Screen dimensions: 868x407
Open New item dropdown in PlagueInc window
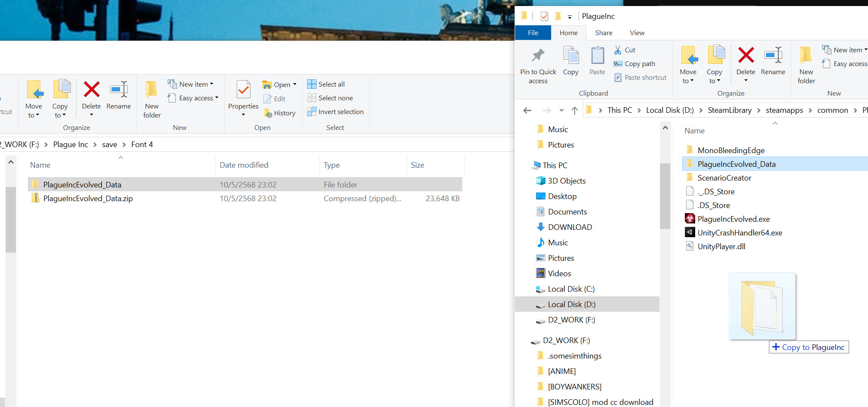[844, 50]
